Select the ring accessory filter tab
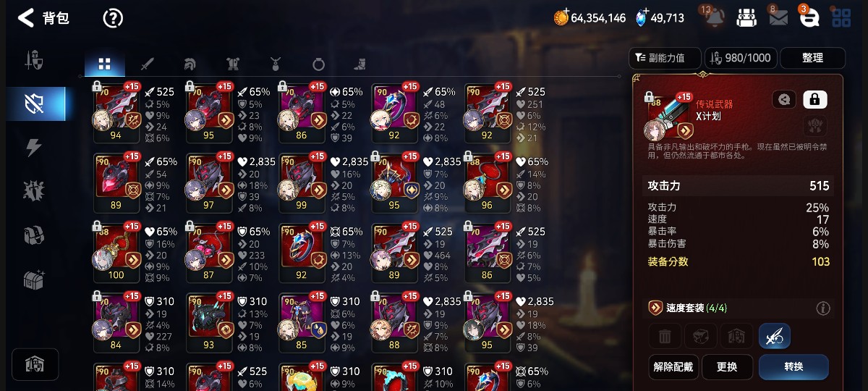This screenshot has height=391, width=868. [x=318, y=64]
